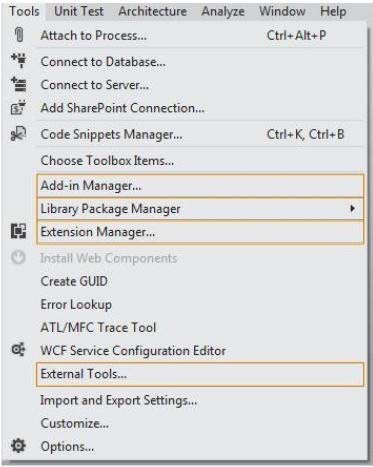Viewport: 373px width, 467px height.
Task: Click the Options gear icon
Action: [x=18, y=446]
